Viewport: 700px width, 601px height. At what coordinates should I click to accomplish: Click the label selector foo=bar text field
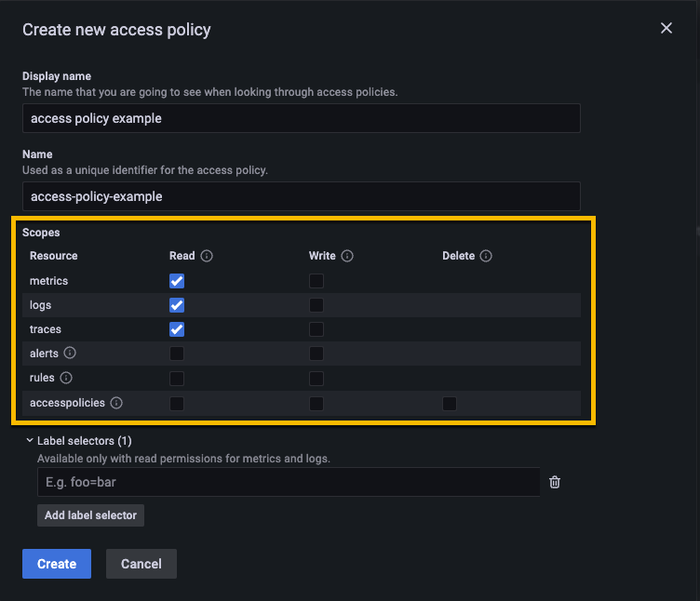pos(288,482)
